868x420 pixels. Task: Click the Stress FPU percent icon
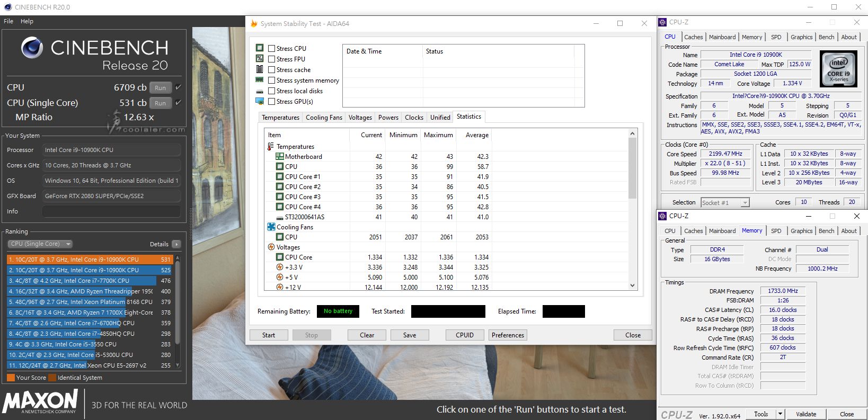coord(260,58)
